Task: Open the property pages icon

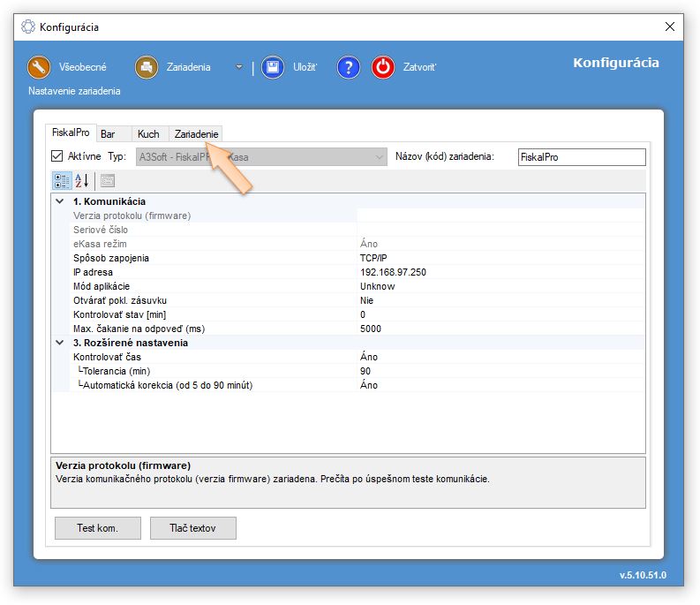Action: pos(107,181)
